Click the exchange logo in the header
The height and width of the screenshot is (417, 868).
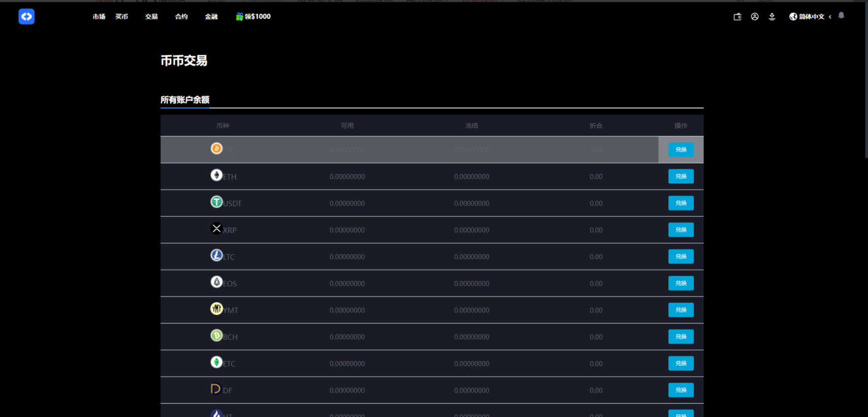tap(26, 17)
